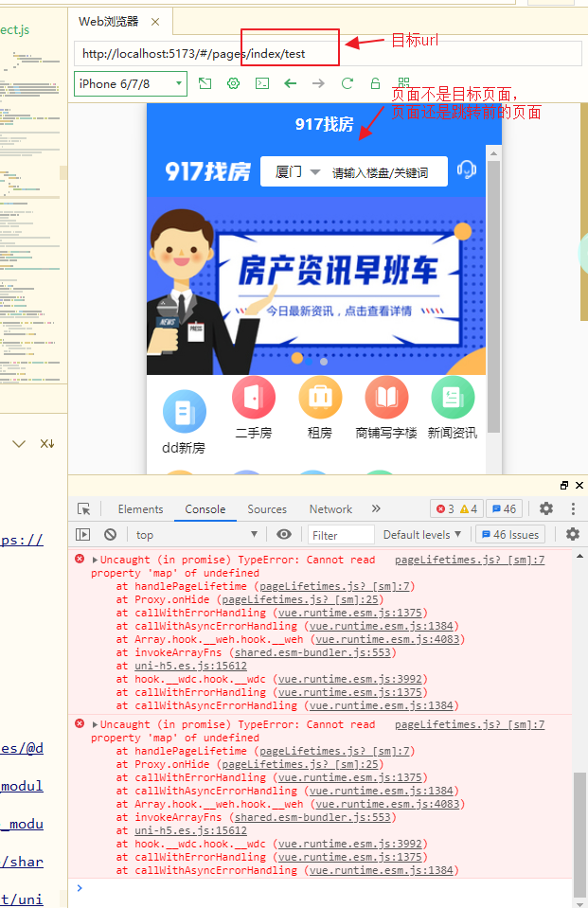Open the top context dropdown

[196, 535]
